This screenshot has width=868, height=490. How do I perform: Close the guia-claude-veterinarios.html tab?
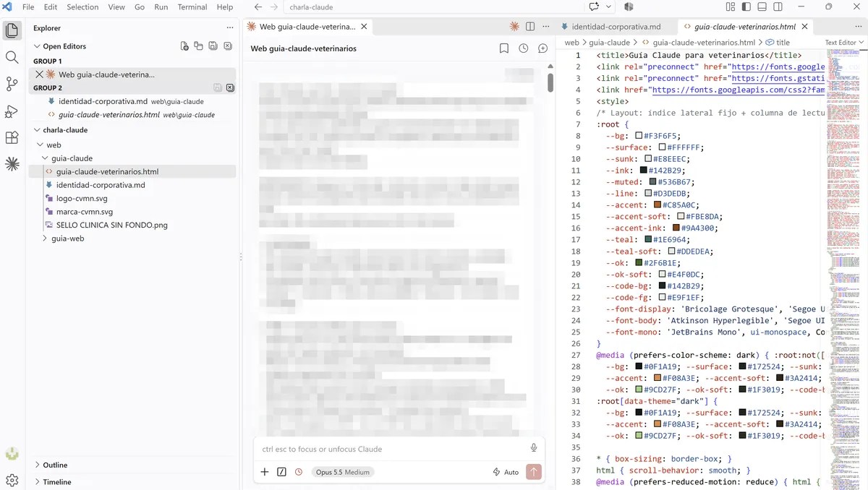coord(805,27)
